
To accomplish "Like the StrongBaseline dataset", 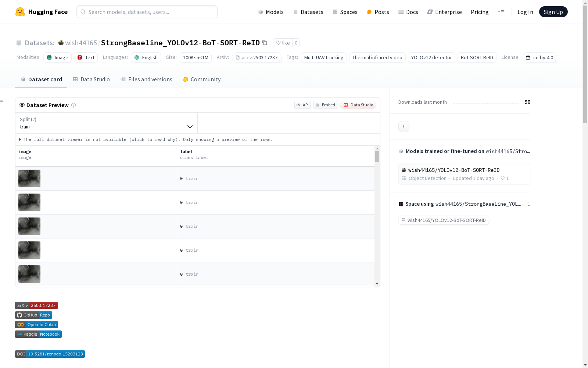I will point(283,43).
